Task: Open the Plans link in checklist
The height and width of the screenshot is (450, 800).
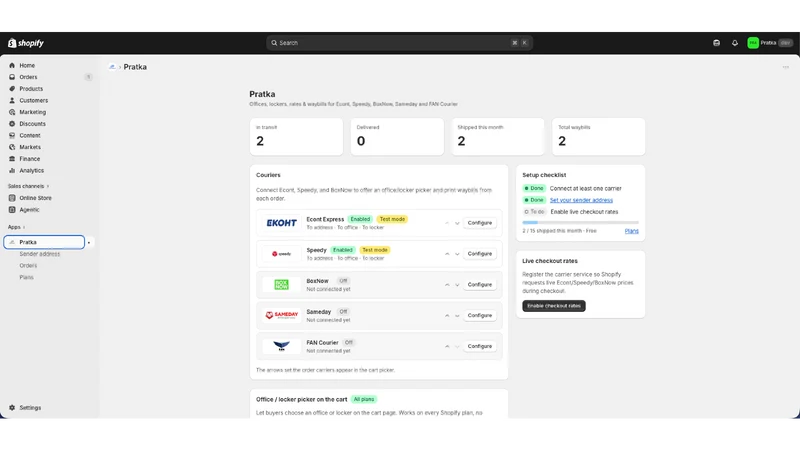Action: [x=631, y=231]
